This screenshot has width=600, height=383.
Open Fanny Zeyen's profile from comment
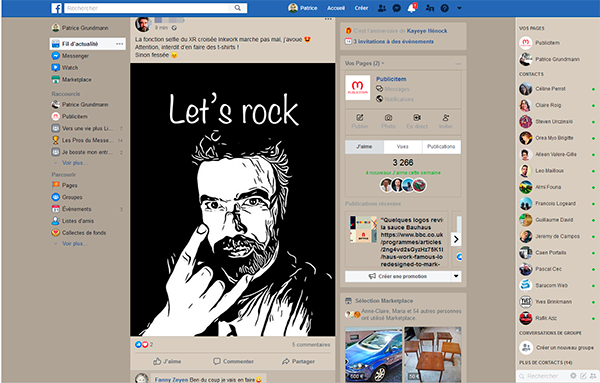pos(171,380)
